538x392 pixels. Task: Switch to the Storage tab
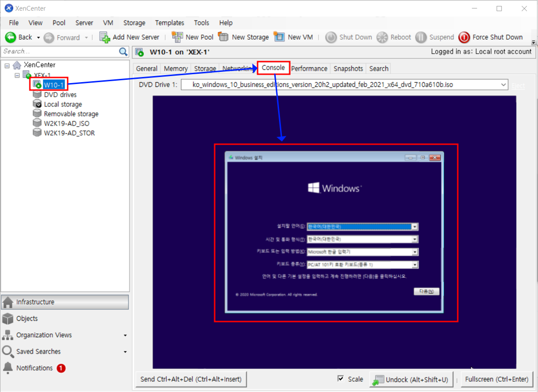click(x=205, y=69)
